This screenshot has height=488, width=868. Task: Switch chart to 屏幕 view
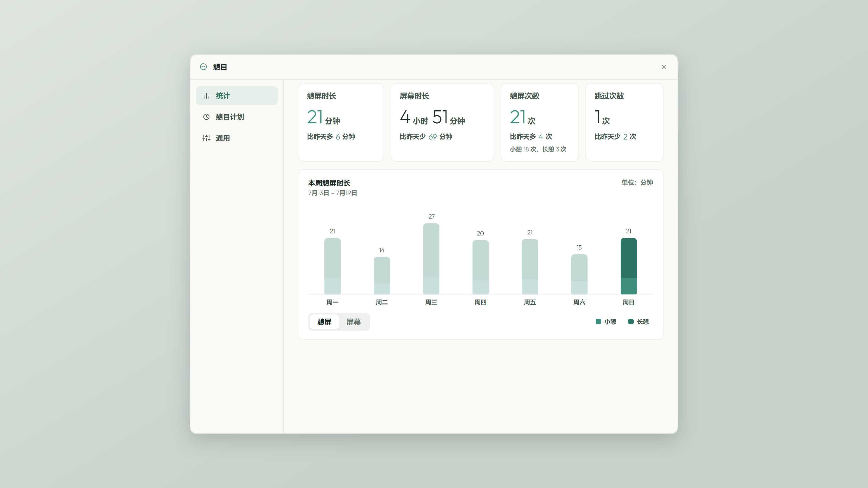tap(353, 322)
